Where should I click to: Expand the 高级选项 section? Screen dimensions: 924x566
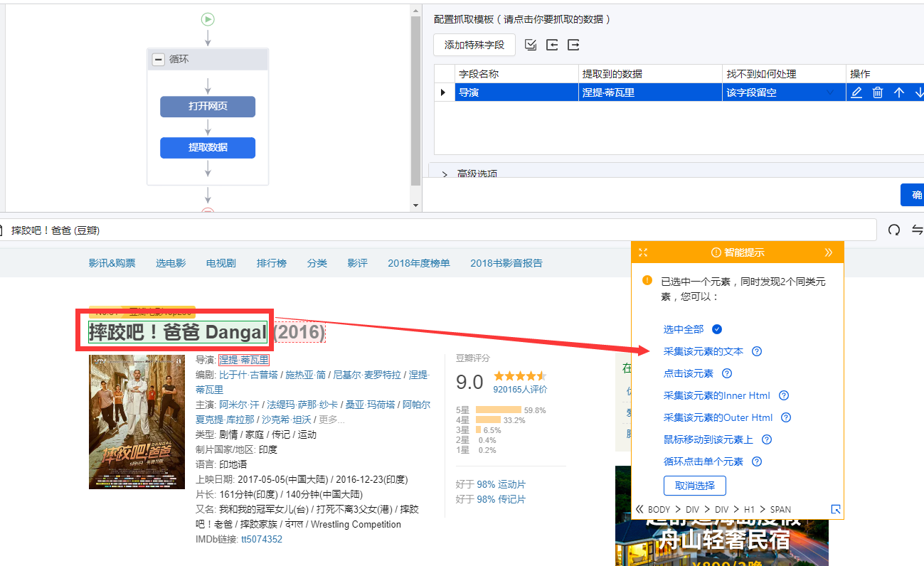(x=469, y=174)
